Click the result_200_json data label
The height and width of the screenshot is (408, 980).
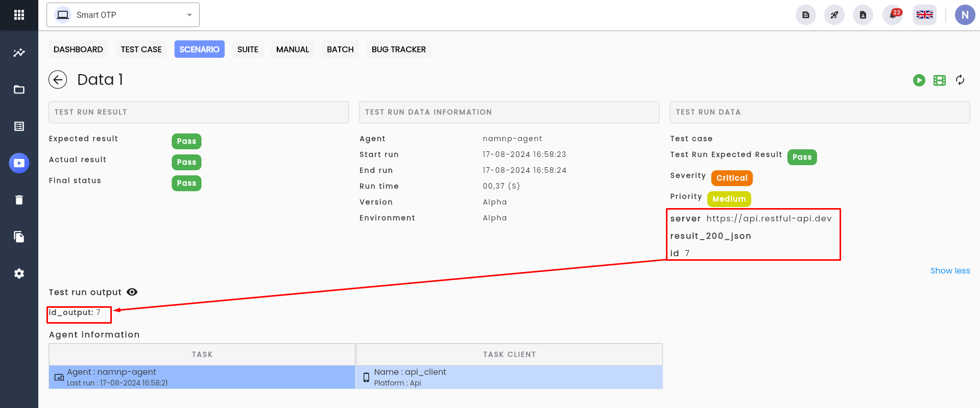pos(710,236)
